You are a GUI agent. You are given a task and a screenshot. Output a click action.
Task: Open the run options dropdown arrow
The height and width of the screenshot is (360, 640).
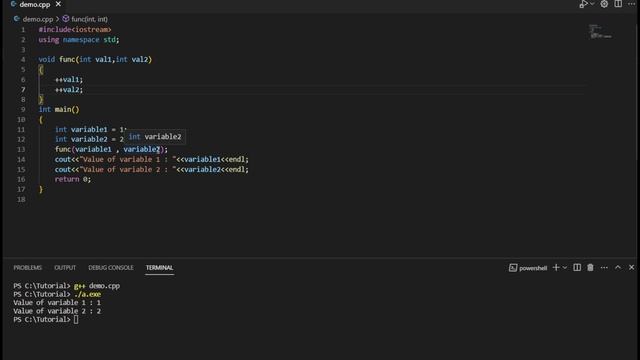pyautogui.click(x=592, y=4)
